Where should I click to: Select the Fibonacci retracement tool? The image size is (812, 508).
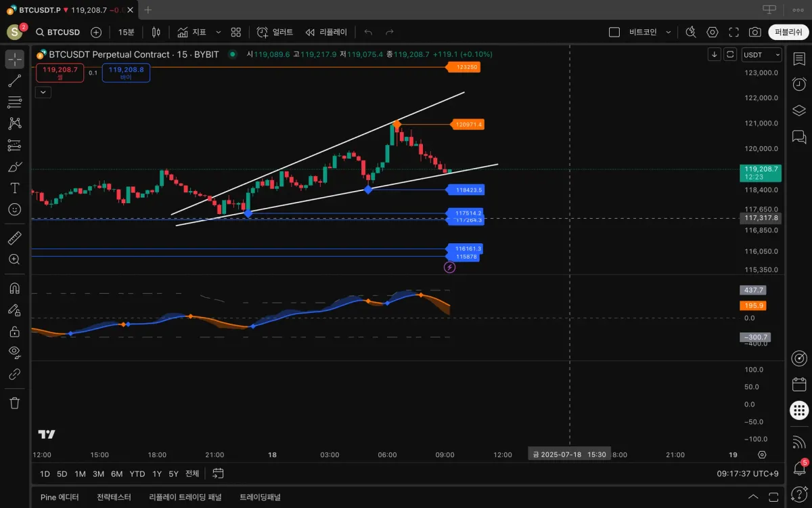point(14,102)
